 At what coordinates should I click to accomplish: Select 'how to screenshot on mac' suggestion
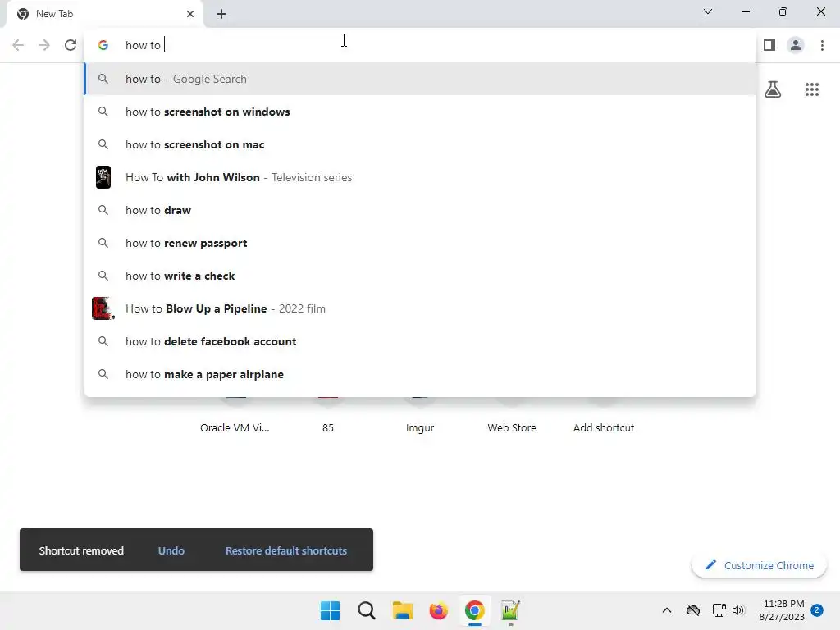(420, 144)
